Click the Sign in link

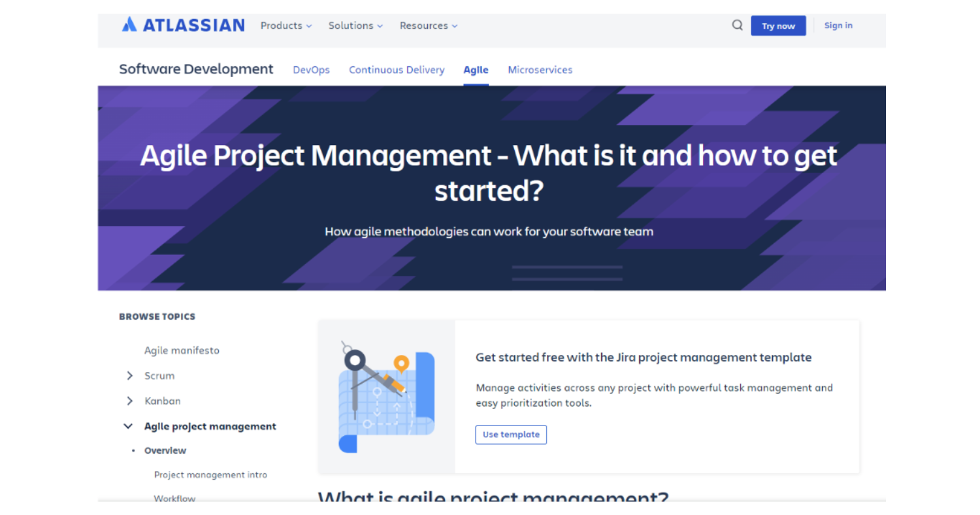[838, 25]
